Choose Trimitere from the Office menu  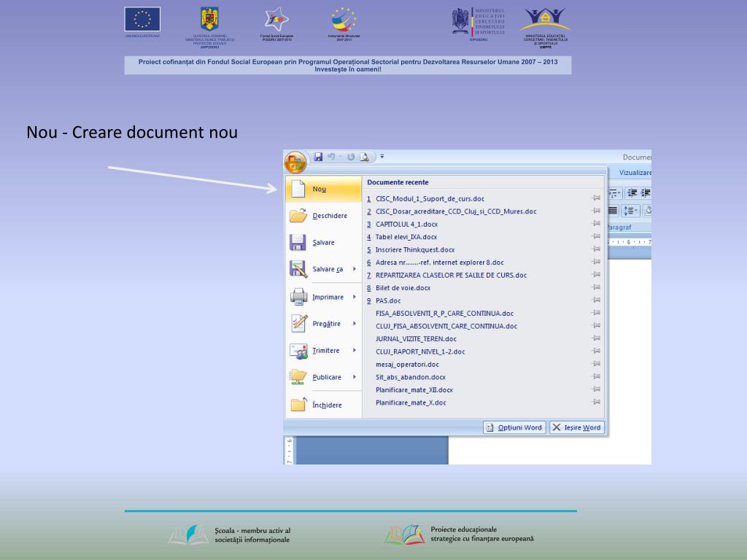pos(324,351)
